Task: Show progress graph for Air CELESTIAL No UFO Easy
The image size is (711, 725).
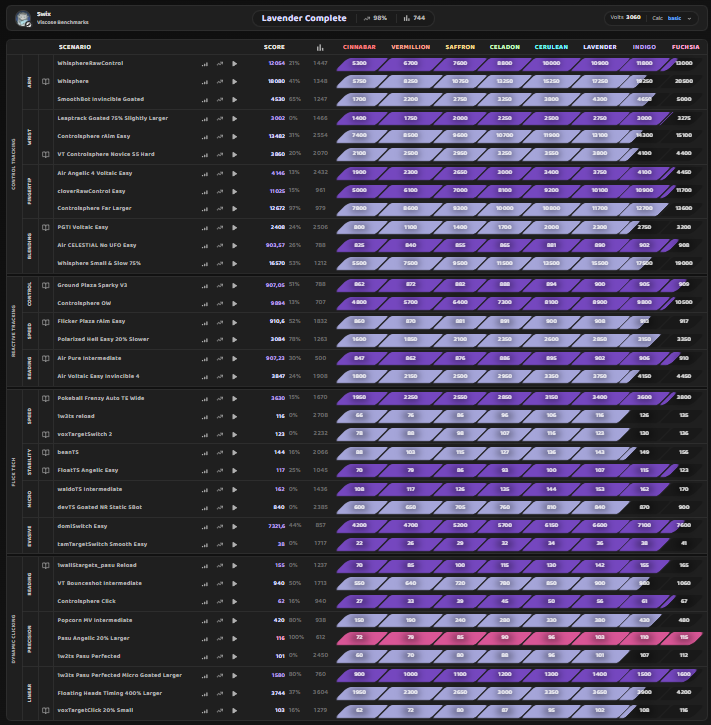Action: click(x=220, y=246)
